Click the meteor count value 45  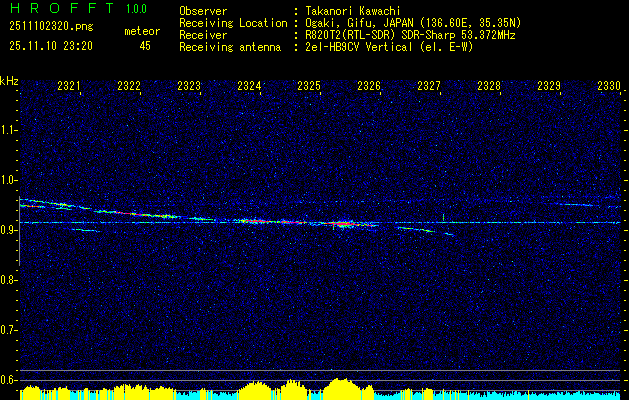[145, 46]
